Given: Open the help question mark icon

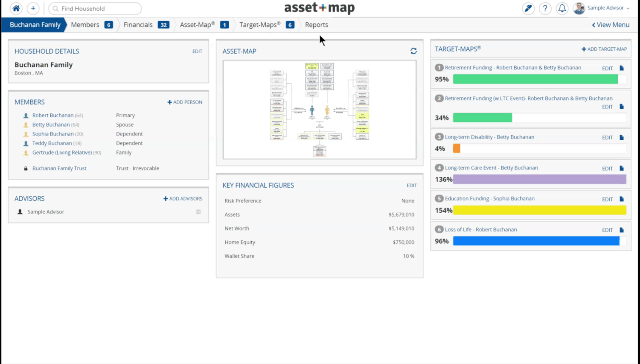Looking at the screenshot, I should tap(545, 8).
